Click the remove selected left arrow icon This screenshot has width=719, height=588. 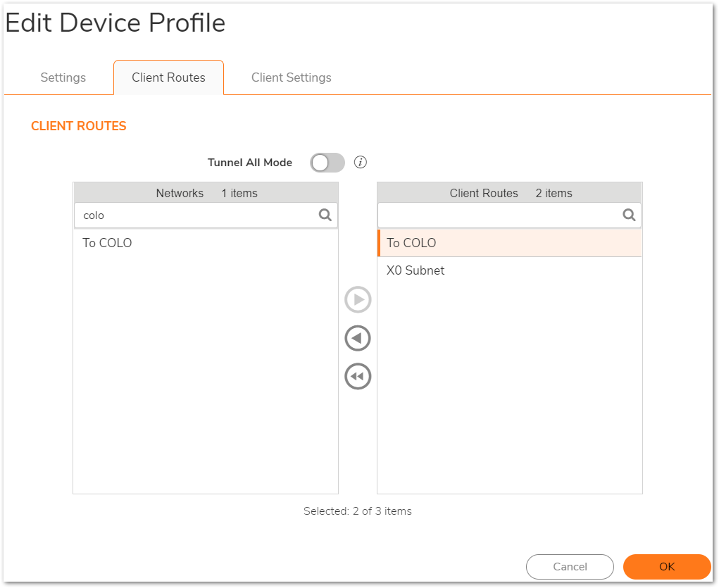(x=358, y=338)
